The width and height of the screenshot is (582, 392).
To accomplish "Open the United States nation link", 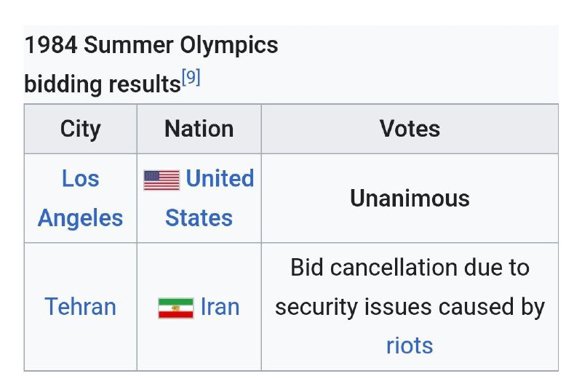I will (x=210, y=198).
